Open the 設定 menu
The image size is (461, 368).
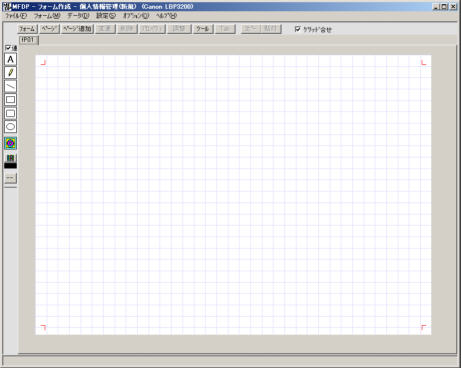106,16
